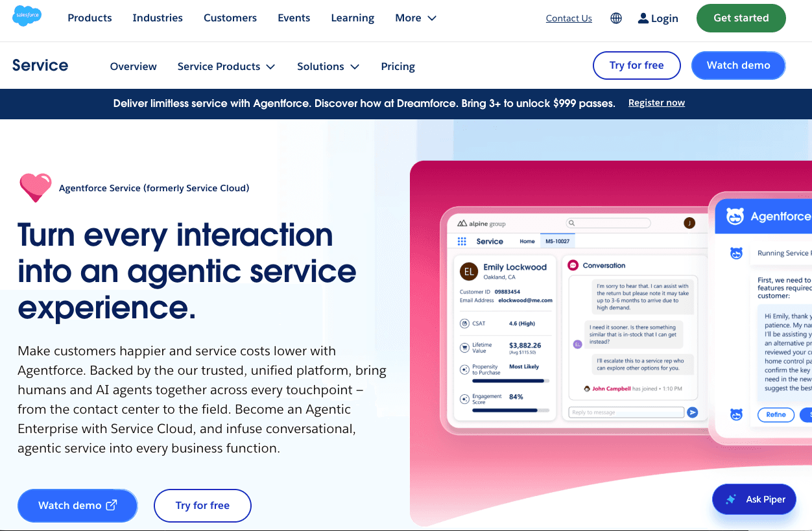Select the Home tab in the mockup
The height and width of the screenshot is (531, 812).
click(527, 241)
